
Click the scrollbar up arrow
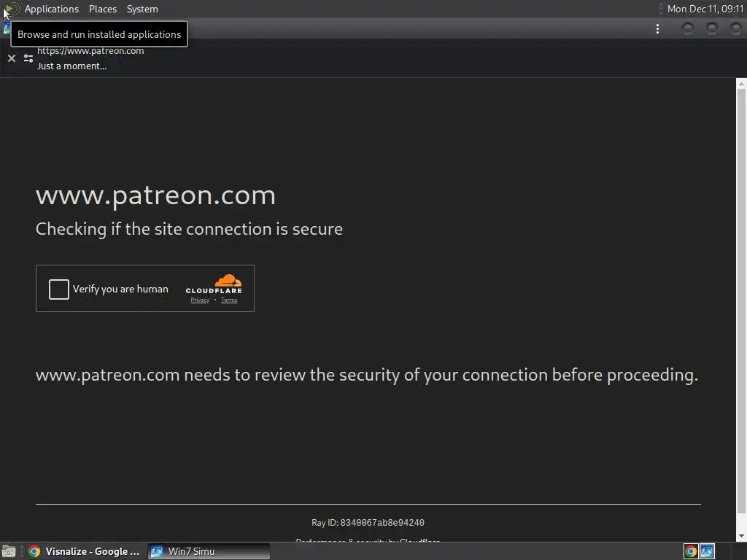[741, 84]
